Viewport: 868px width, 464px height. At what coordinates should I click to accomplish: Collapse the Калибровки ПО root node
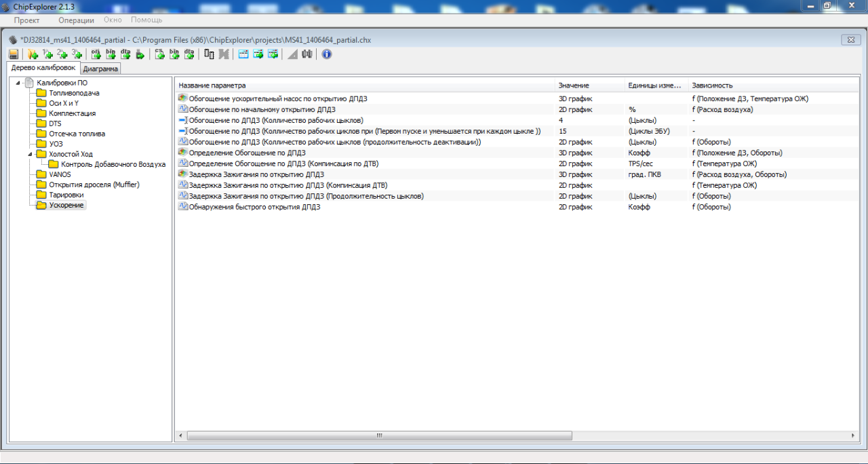click(x=18, y=83)
